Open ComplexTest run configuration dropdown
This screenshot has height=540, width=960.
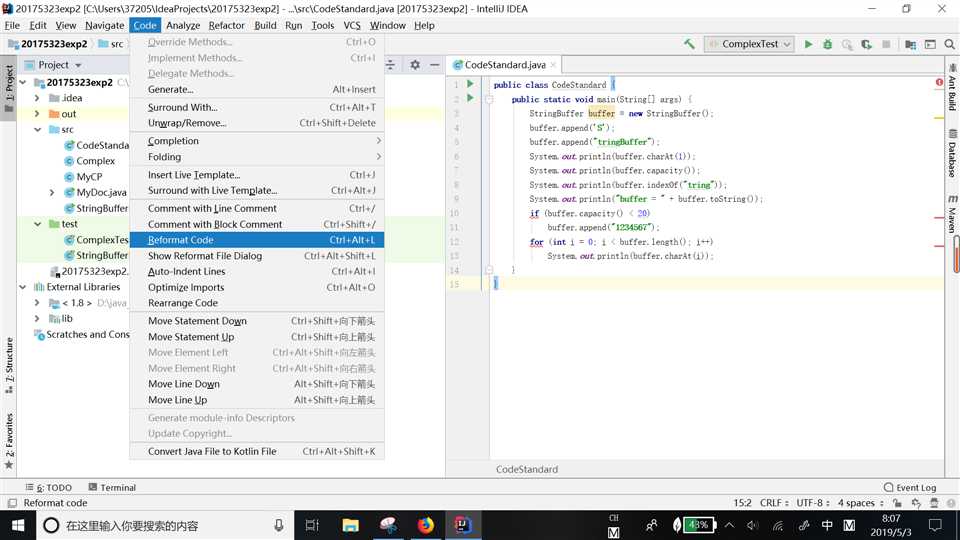pos(749,44)
